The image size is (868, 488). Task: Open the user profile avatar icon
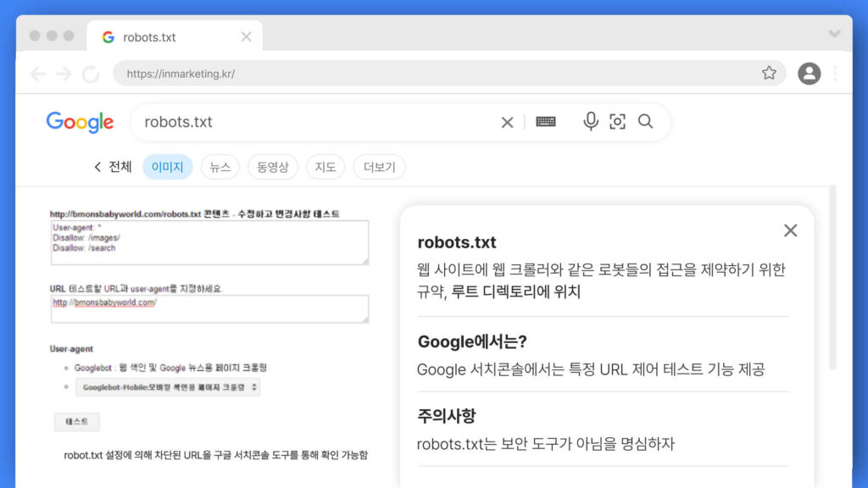click(809, 73)
